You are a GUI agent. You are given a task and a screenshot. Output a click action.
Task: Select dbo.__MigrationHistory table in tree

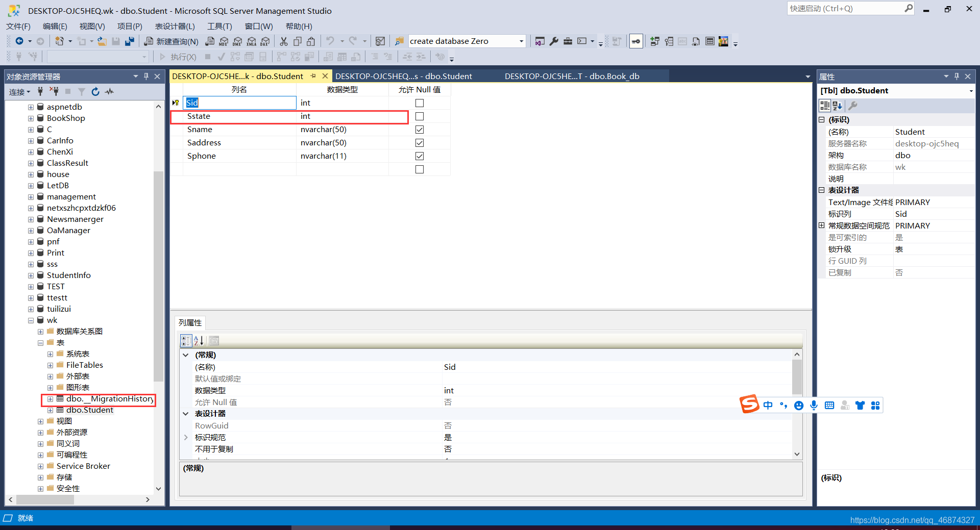(110, 399)
